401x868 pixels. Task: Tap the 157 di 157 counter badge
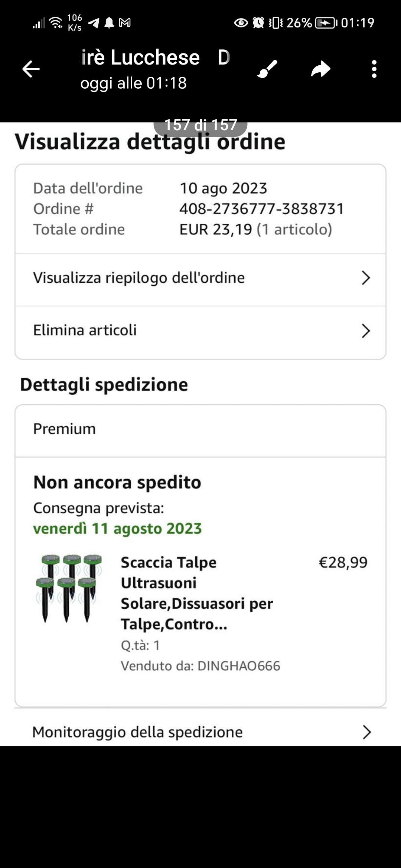[200, 125]
